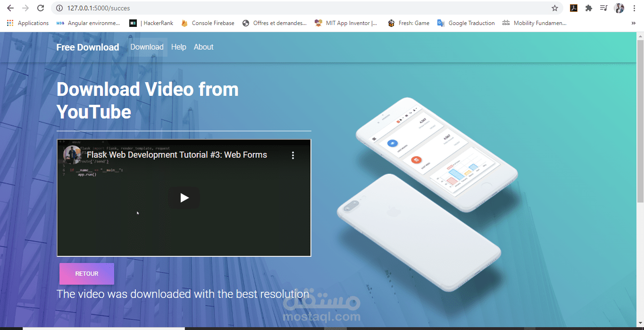Show more bookmarks with the double chevron

(633, 23)
